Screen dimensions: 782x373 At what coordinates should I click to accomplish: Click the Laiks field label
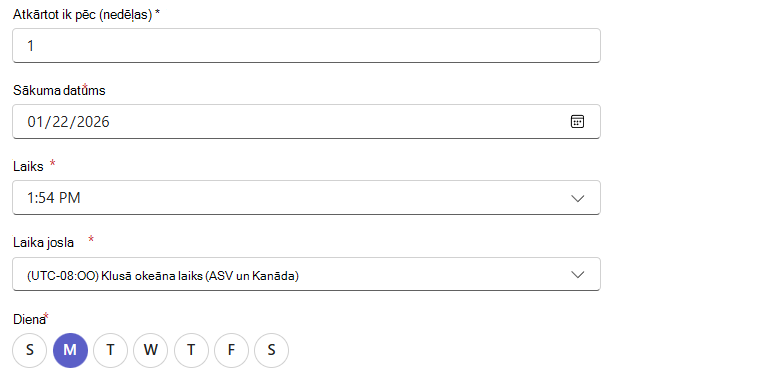28,167
